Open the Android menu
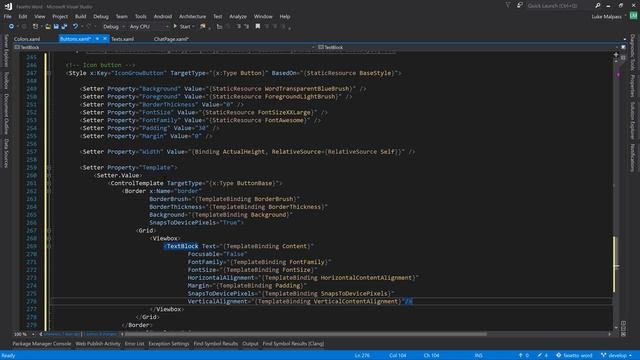Screen dimensions: 640x360 (x=163, y=16)
